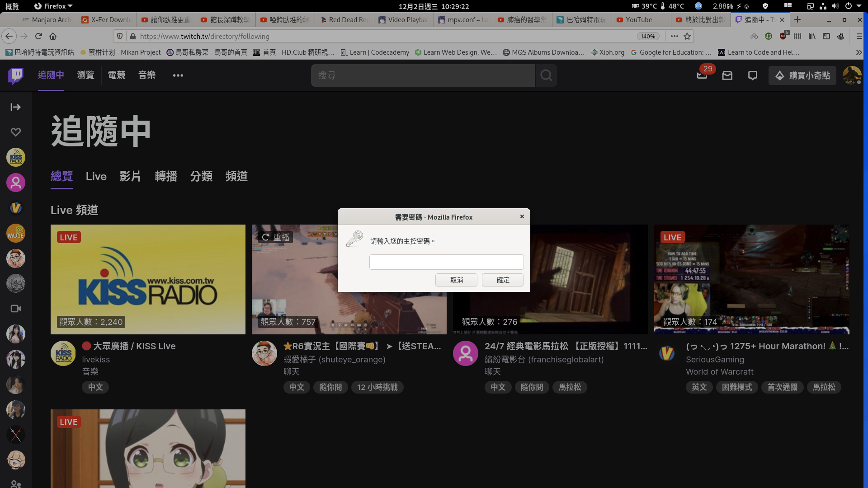Click the search magnifier icon
Screen dimensions: 868x488
pos(546,75)
